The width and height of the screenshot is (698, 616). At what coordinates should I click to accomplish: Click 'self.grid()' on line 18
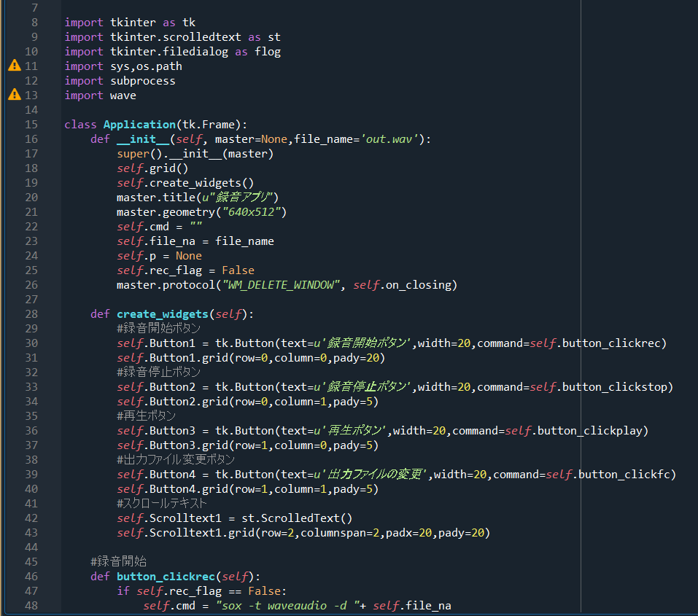tap(152, 168)
